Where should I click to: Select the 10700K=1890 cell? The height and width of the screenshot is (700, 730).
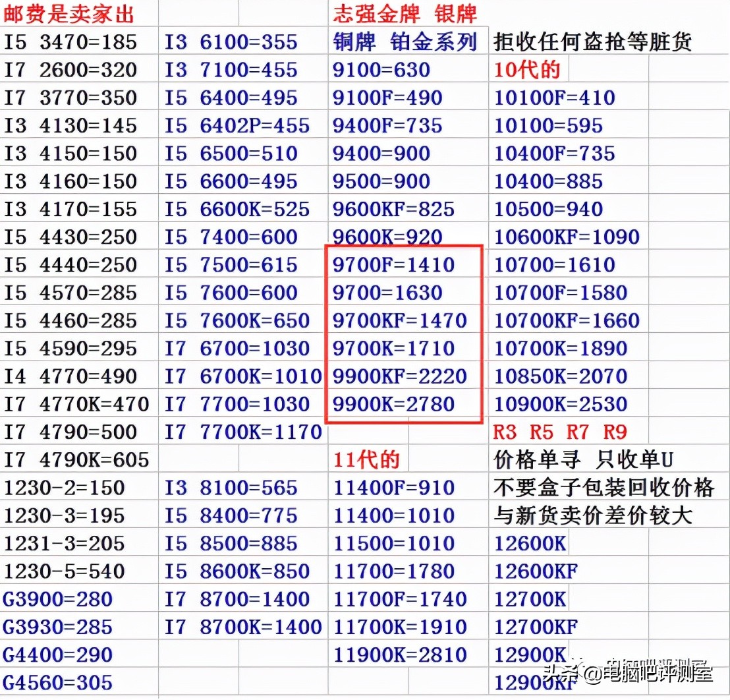point(560,347)
